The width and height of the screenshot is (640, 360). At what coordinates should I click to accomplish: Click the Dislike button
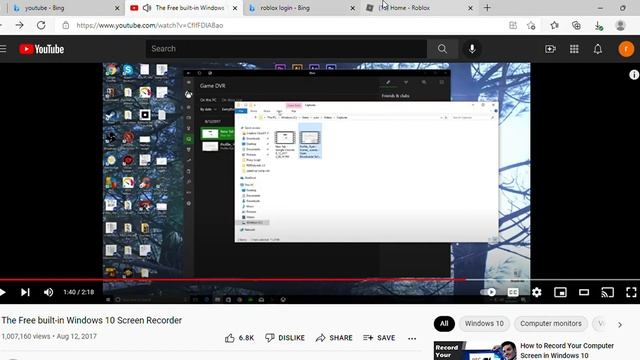coord(285,338)
